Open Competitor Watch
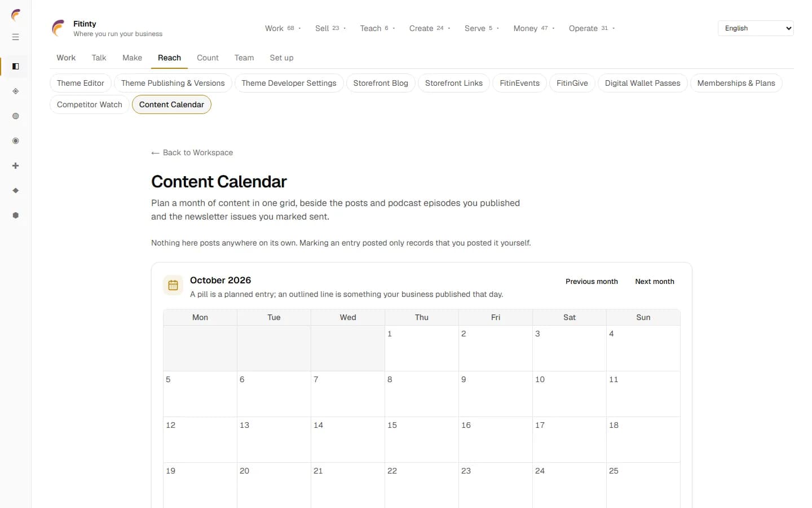This screenshot has height=508, width=812. pyautogui.click(x=90, y=104)
